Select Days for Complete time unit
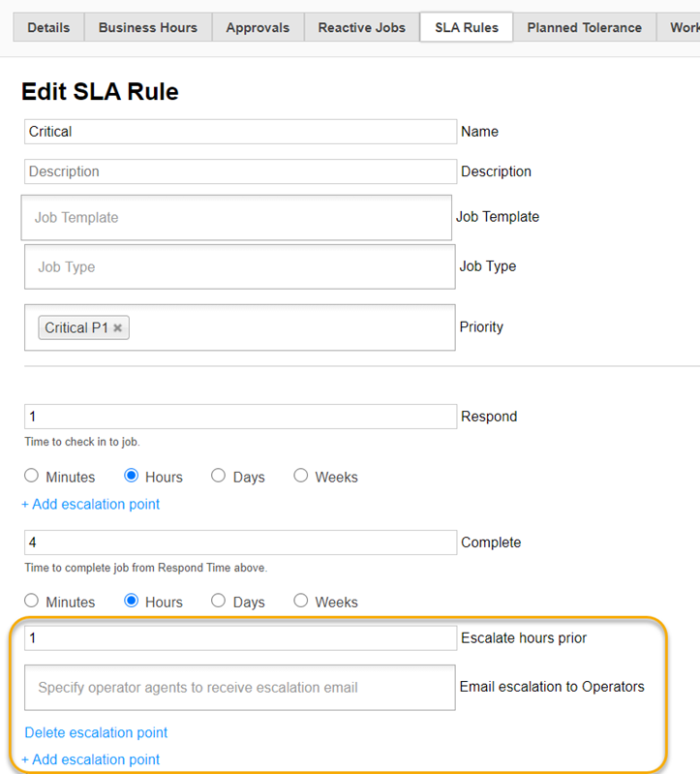The width and height of the screenshot is (700, 774). (x=218, y=601)
